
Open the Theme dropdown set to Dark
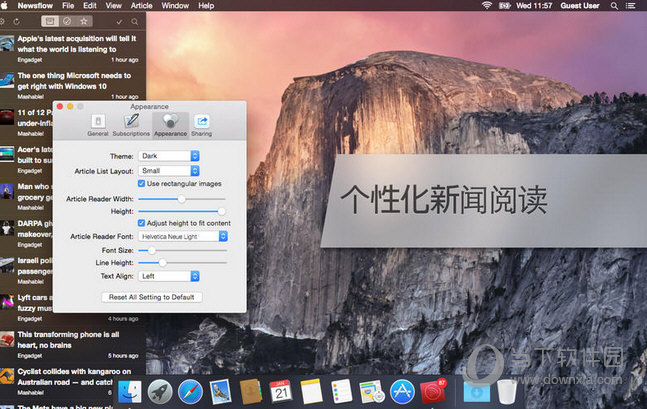pos(169,156)
